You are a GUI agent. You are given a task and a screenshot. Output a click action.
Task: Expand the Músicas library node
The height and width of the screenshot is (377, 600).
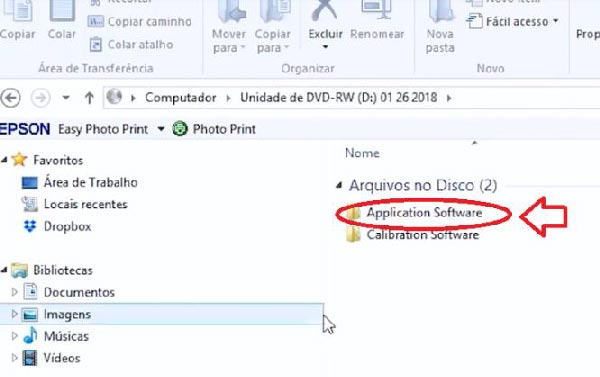click(x=14, y=336)
